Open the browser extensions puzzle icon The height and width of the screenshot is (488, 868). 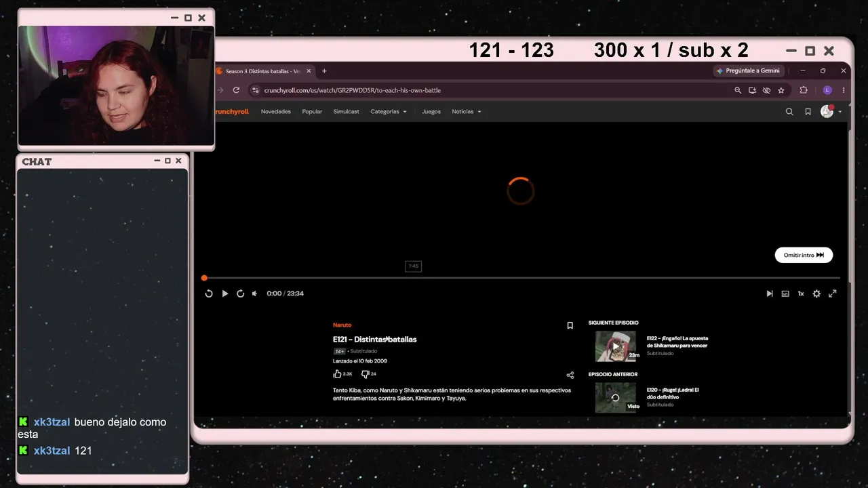coord(804,90)
